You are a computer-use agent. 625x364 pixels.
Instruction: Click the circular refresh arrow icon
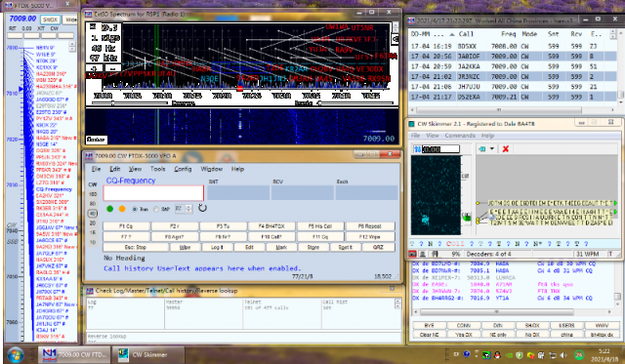point(202,208)
